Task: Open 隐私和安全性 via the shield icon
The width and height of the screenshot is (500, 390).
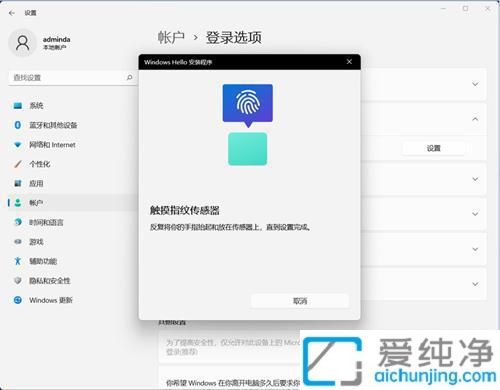Action: 18,280
